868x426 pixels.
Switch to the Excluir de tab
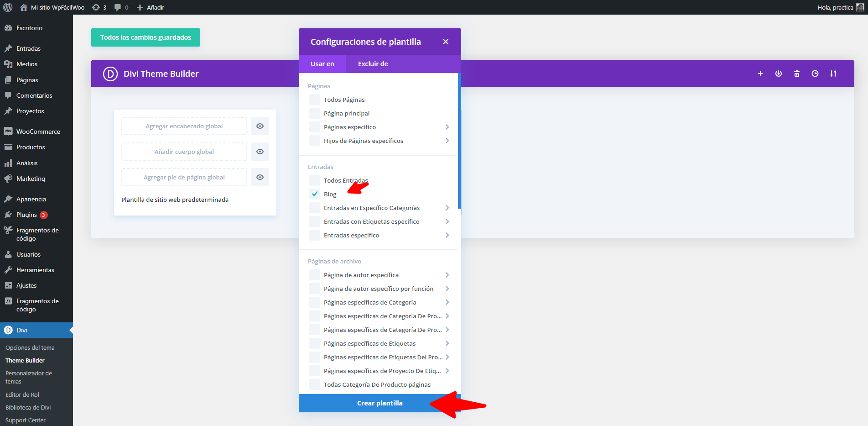click(x=373, y=64)
